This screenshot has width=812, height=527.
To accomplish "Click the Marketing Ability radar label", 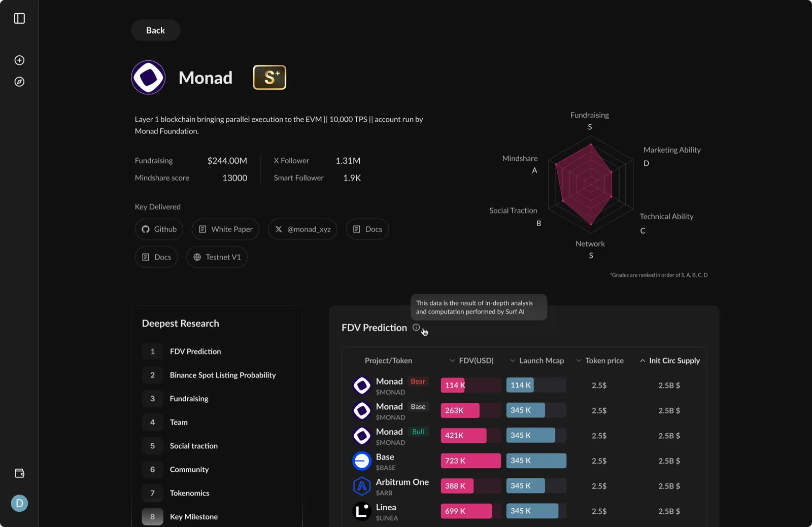I will [672, 150].
